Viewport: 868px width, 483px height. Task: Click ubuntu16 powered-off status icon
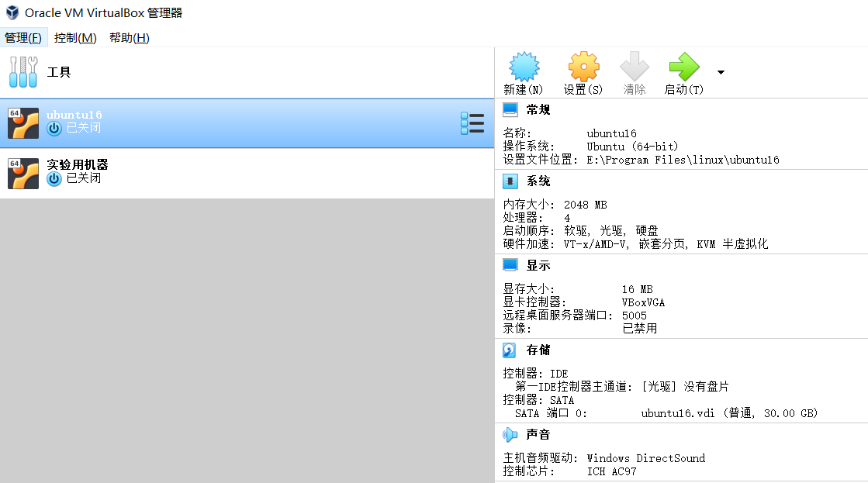54,129
